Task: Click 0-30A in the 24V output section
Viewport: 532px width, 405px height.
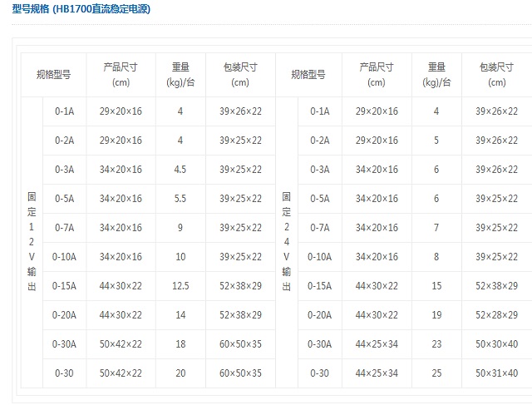Action: pos(319,344)
